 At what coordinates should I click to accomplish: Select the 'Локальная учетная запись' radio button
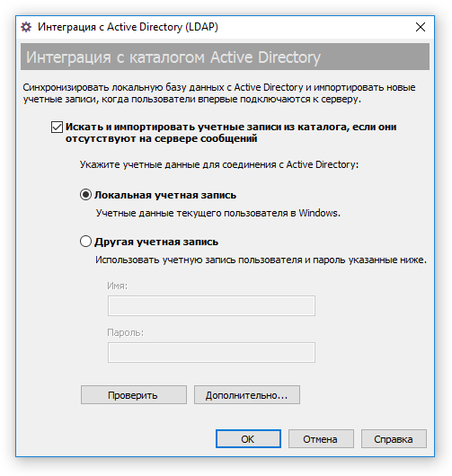click(x=85, y=195)
